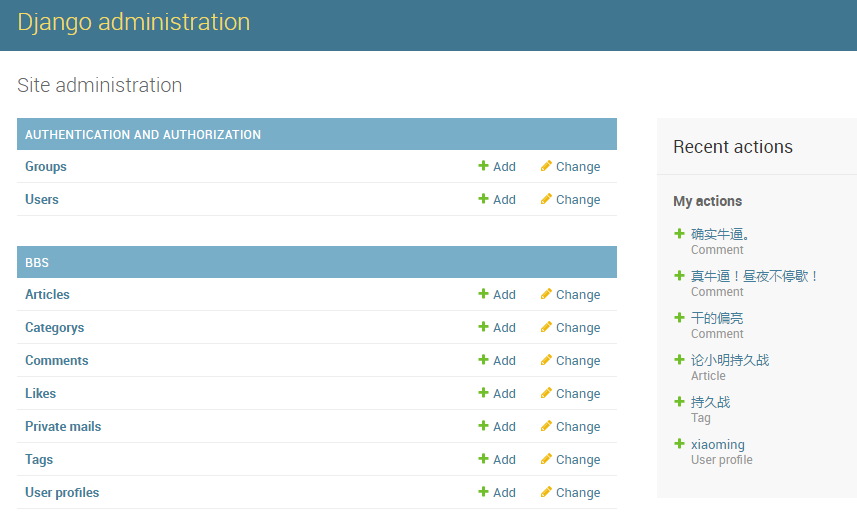Screen dimensions: 857x528
Task: Click the pencil icon in Tags row
Action: 546,458
